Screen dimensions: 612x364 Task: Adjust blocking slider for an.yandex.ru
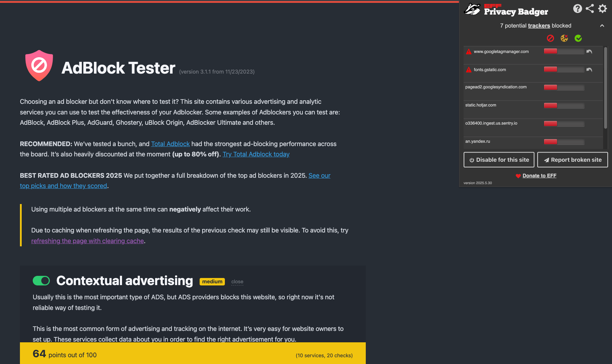click(x=564, y=142)
